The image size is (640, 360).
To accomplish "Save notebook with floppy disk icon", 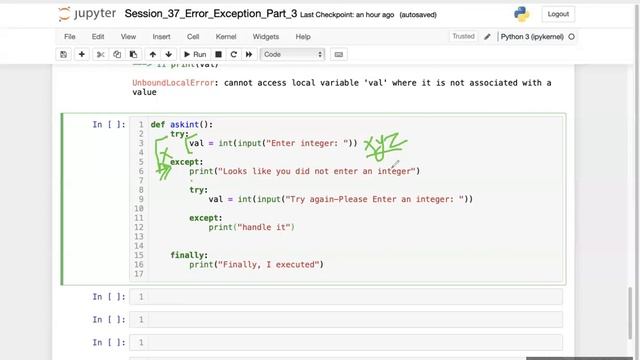I will click(63, 54).
